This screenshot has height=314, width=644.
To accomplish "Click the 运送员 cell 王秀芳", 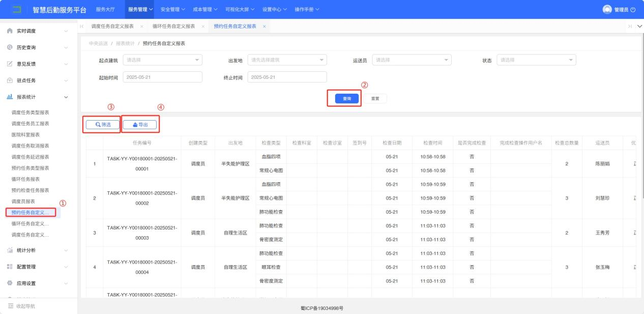I will (x=602, y=233).
